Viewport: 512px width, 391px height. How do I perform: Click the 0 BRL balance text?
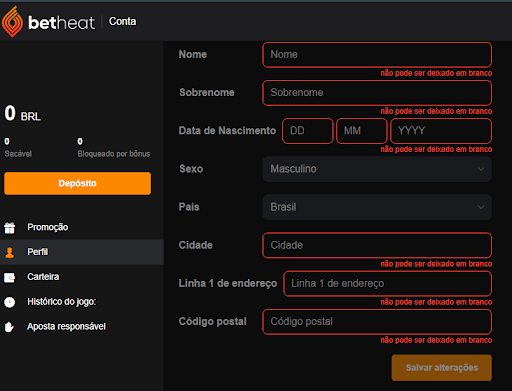[23, 113]
